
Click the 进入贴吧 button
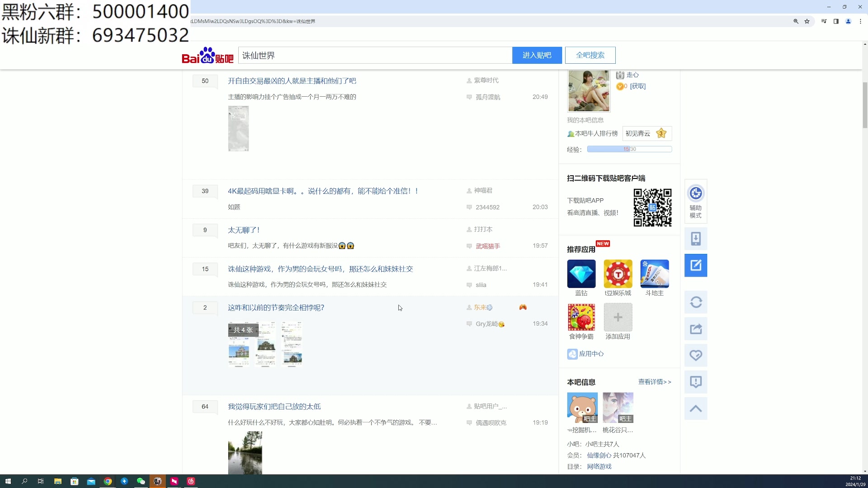point(537,55)
